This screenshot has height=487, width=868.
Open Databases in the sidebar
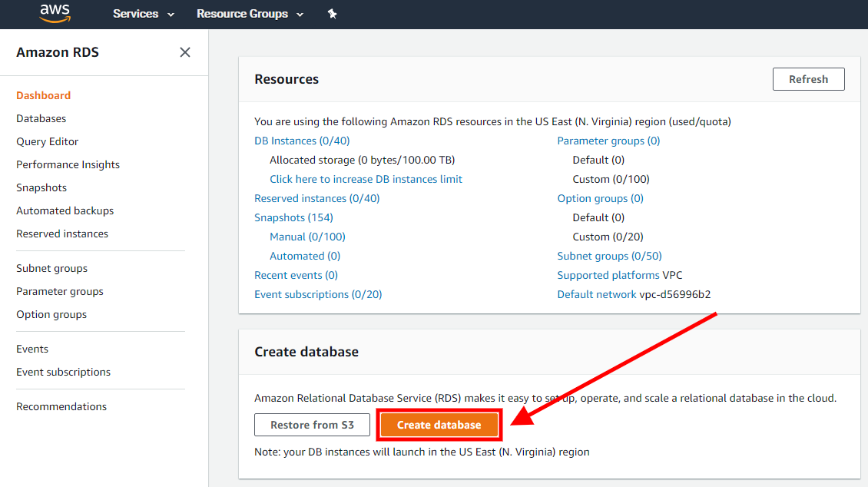point(41,118)
